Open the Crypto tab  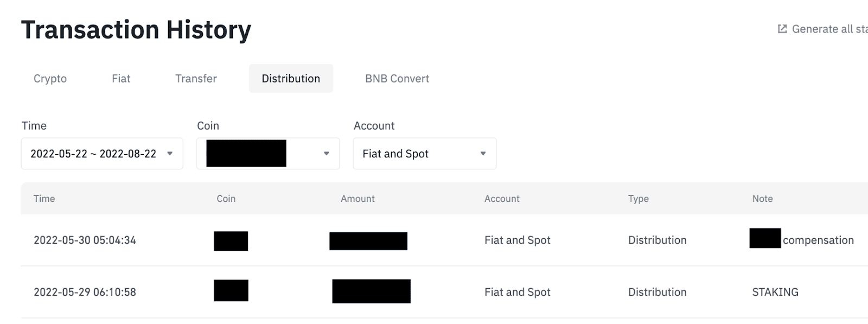50,79
